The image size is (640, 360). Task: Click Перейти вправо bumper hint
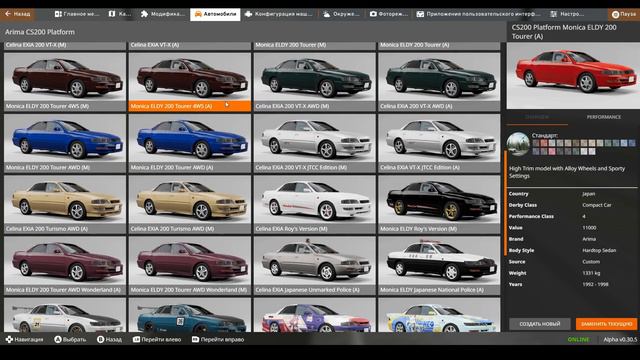pyautogui.click(x=218, y=339)
